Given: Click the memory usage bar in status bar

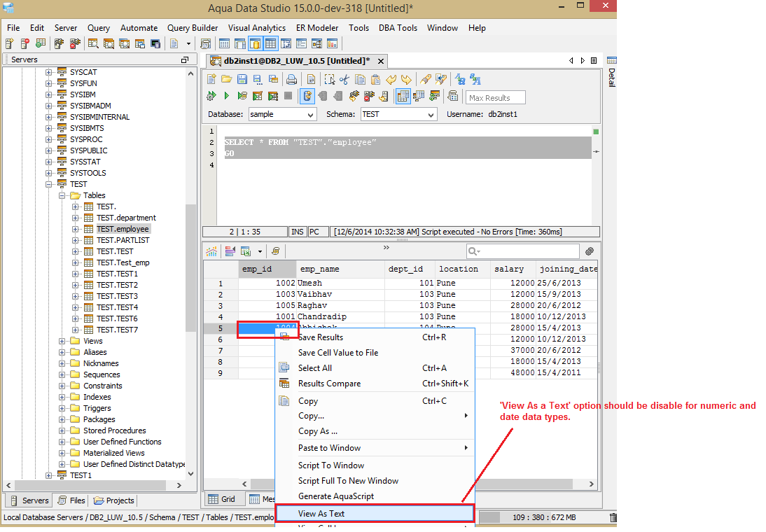Looking at the screenshot, I should 544,517.
